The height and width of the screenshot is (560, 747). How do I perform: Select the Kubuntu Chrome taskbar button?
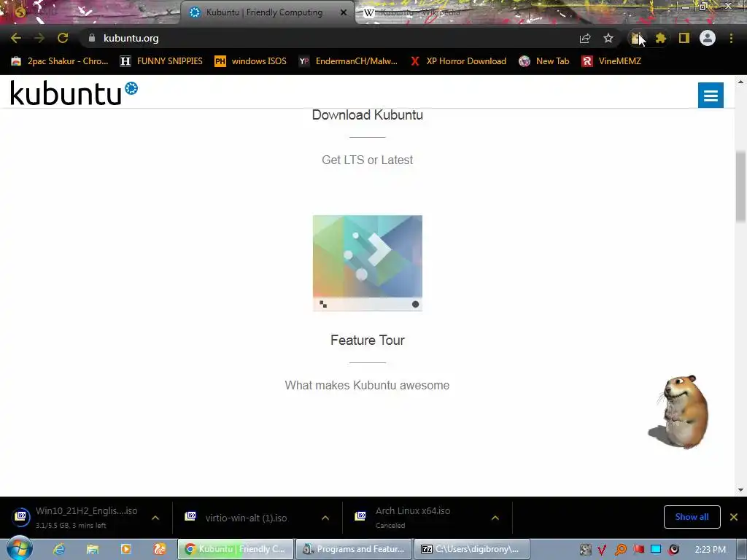point(236,549)
